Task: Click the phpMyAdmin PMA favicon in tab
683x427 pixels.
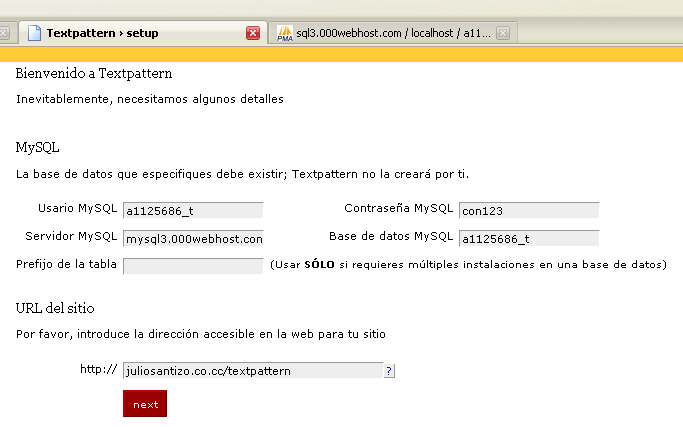Action: 285,33
